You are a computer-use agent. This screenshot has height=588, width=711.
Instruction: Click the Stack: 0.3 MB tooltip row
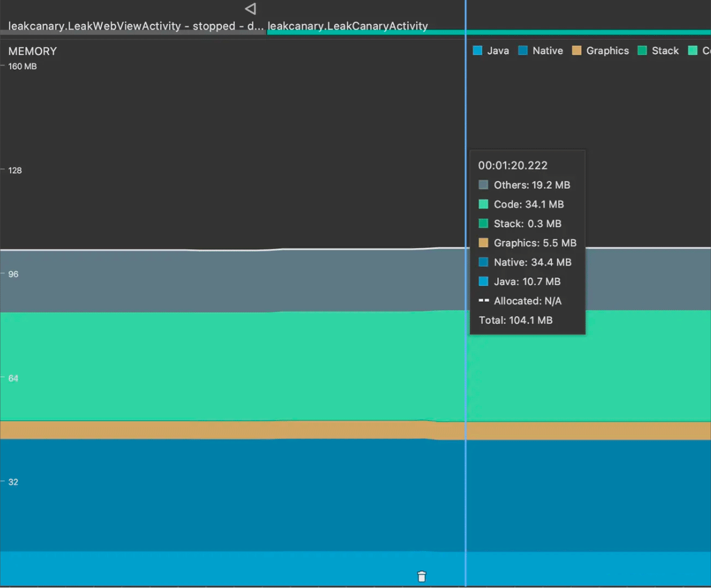[520, 224]
